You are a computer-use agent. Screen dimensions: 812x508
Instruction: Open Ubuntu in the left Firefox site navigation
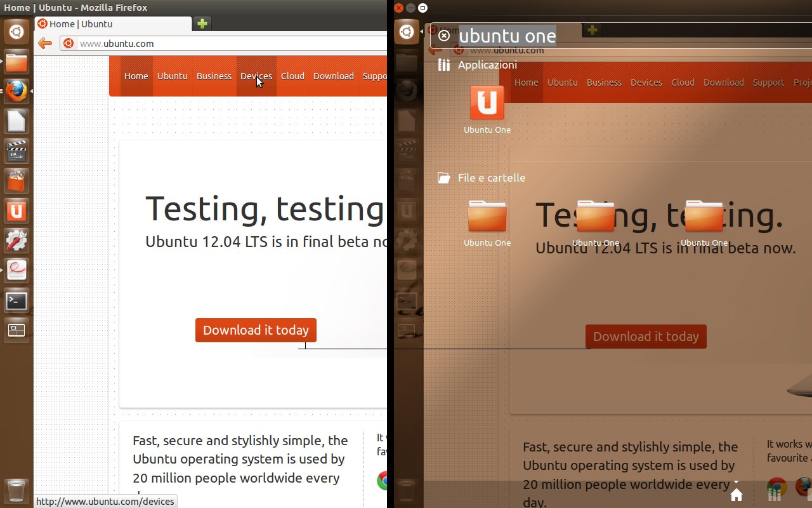click(x=173, y=76)
